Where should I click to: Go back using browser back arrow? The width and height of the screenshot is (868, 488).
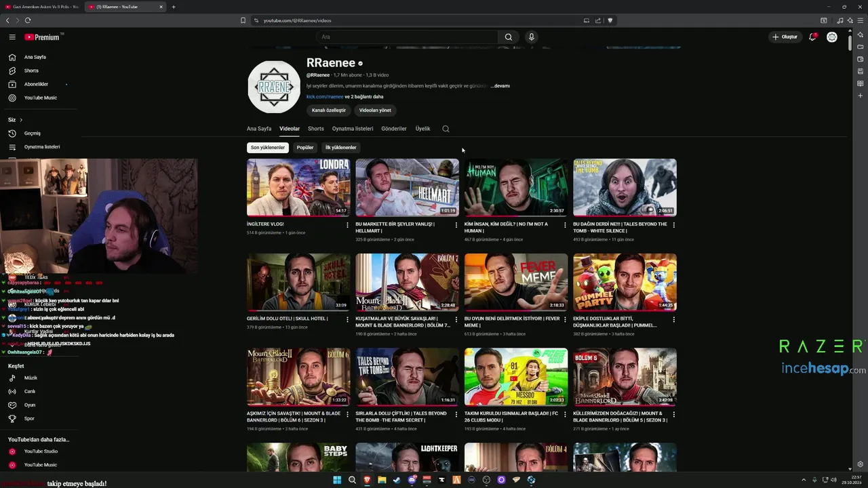point(7,20)
